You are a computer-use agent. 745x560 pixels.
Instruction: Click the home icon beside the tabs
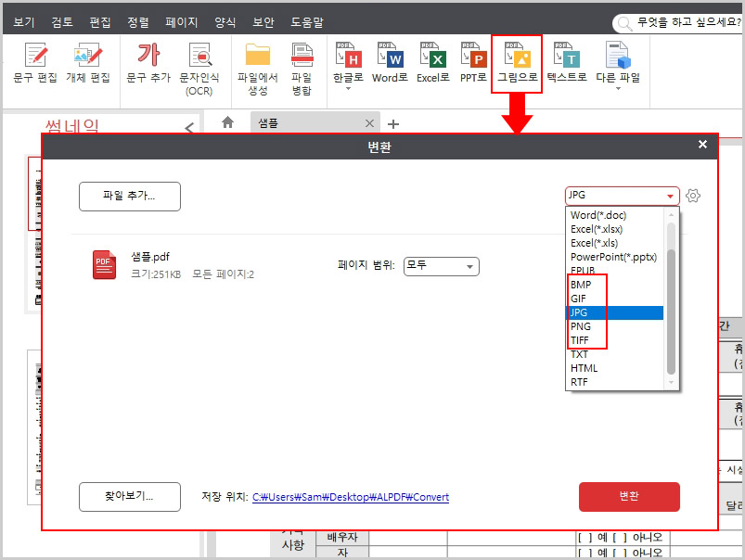[226, 122]
